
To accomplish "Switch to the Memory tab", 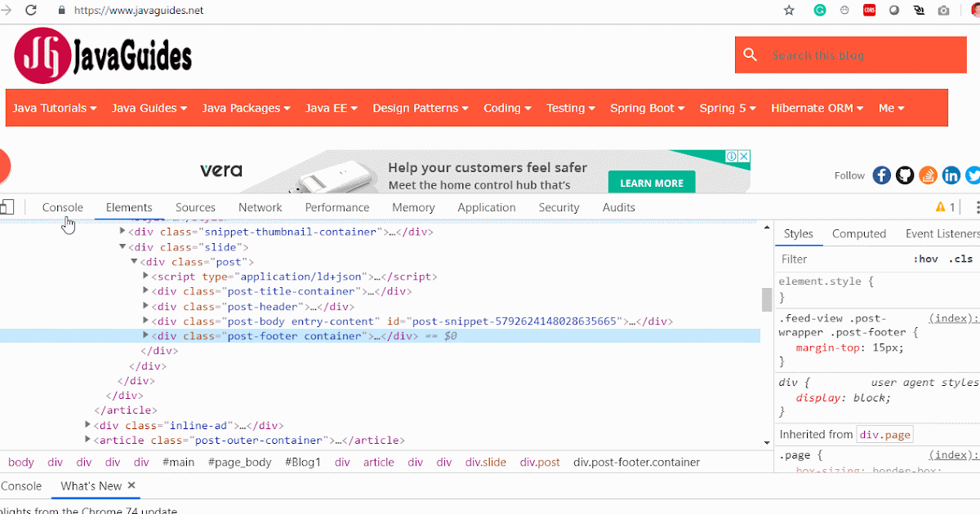I will (x=413, y=207).
